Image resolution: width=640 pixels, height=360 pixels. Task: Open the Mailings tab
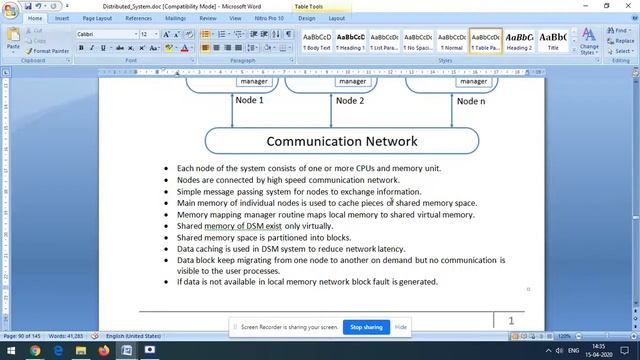point(176,18)
